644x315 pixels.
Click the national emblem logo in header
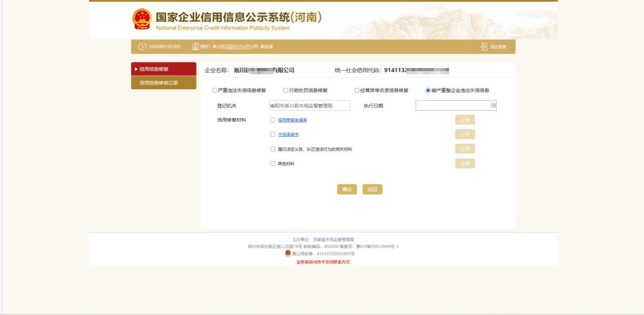coord(142,19)
